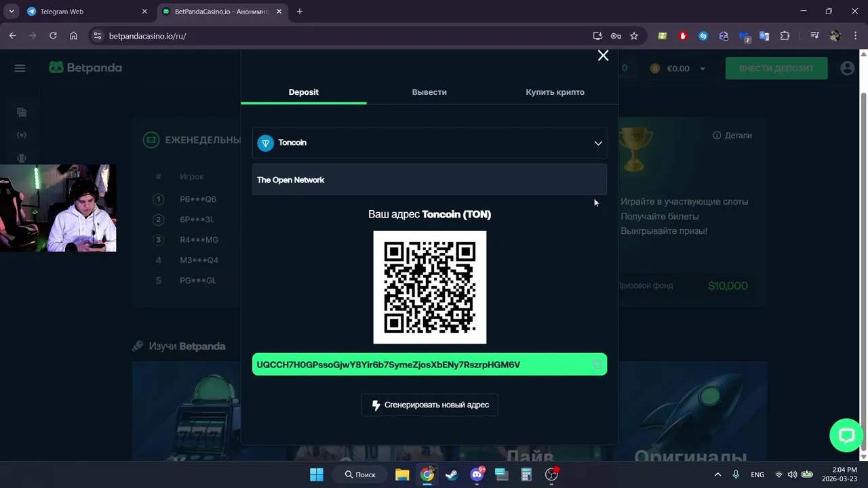Switch to the Deposit tab
The height and width of the screenshot is (488, 868).
pos(303,92)
